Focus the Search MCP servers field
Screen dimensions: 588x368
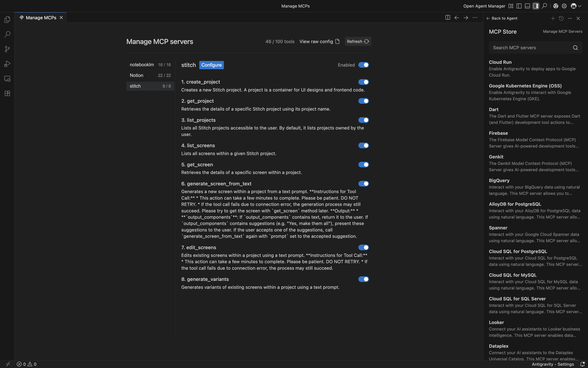click(x=535, y=48)
